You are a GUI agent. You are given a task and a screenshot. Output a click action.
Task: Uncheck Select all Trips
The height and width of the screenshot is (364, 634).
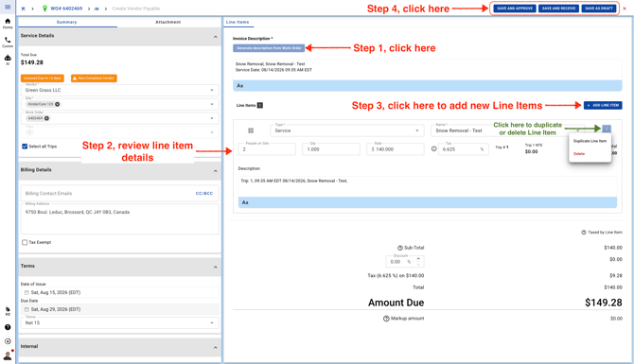[25, 147]
